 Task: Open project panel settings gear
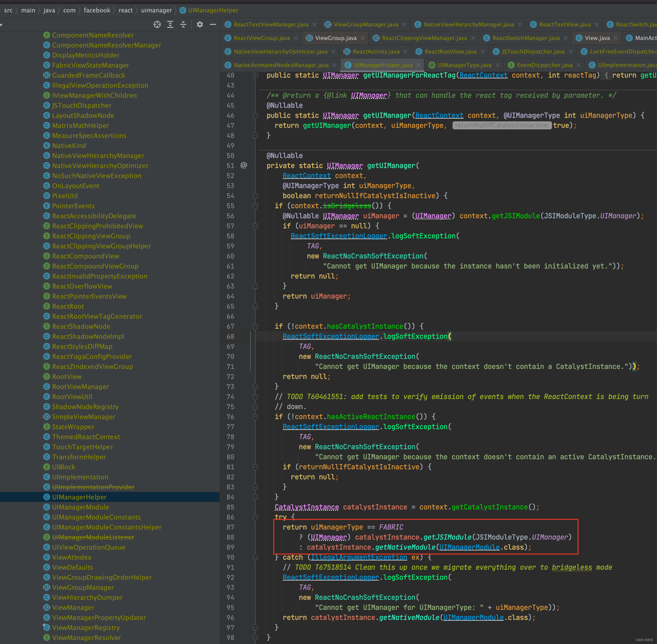[200, 24]
